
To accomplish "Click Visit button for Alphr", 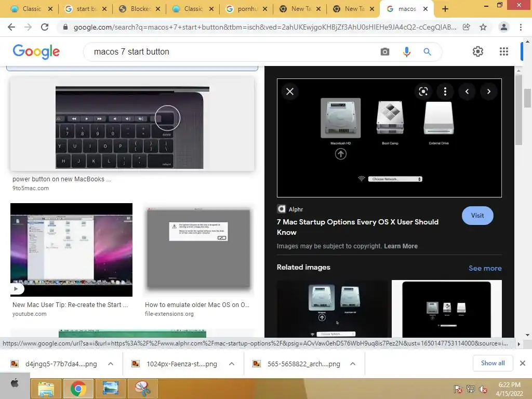I will 477,216.
